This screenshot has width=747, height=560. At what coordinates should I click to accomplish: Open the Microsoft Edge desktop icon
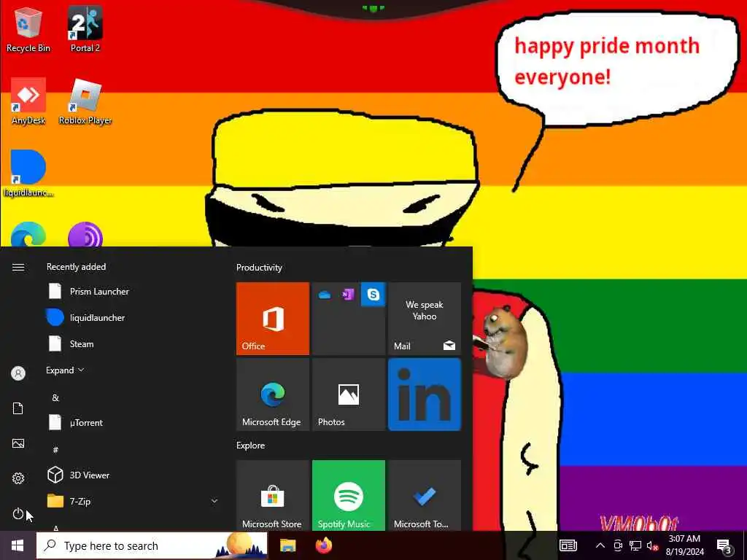(28, 235)
